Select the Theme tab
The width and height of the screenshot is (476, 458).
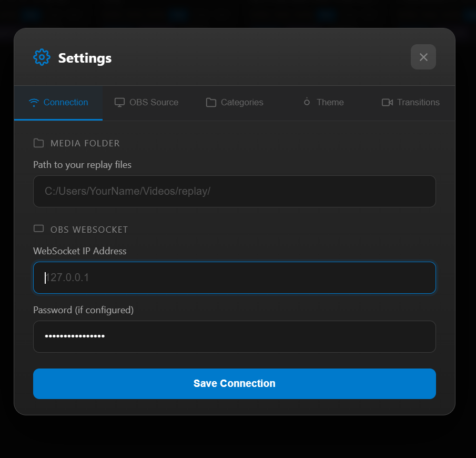tap(323, 103)
